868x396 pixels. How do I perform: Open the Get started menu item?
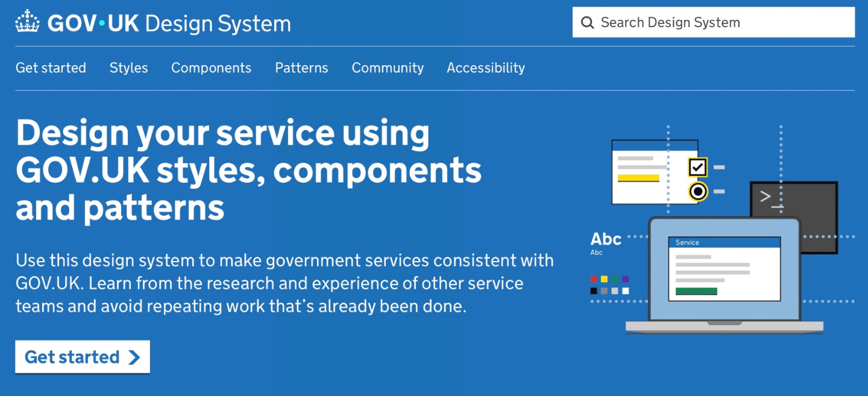51,68
